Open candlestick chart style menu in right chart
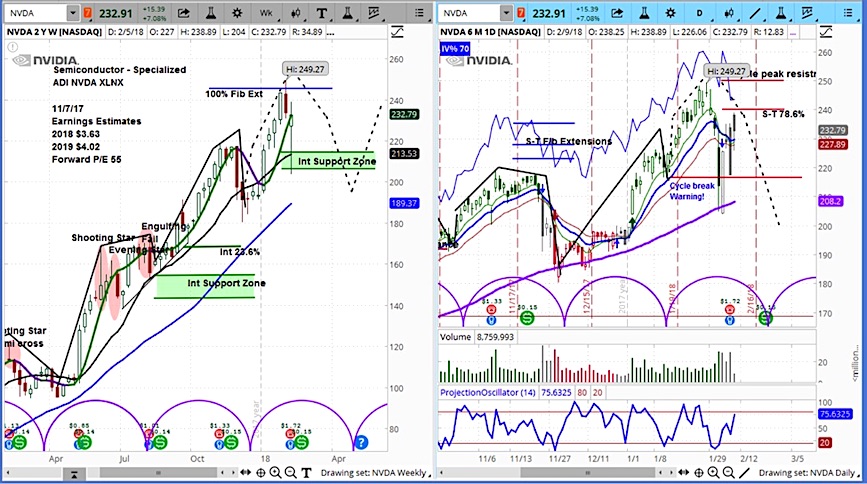Image resolution: width=867 pixels, height=484 pixels. 729,13
